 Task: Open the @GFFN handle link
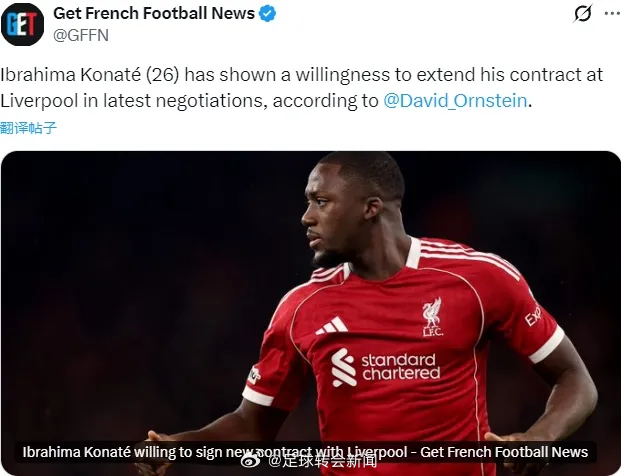tap(81, 35)
